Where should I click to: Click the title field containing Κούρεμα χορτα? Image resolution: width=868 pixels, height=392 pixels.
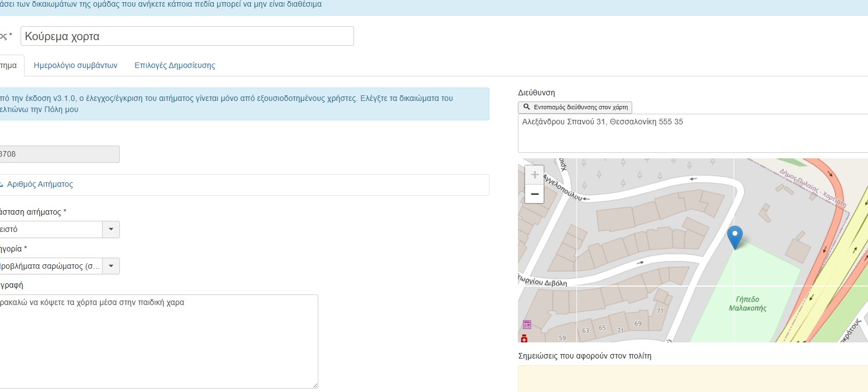click(187, 36)
